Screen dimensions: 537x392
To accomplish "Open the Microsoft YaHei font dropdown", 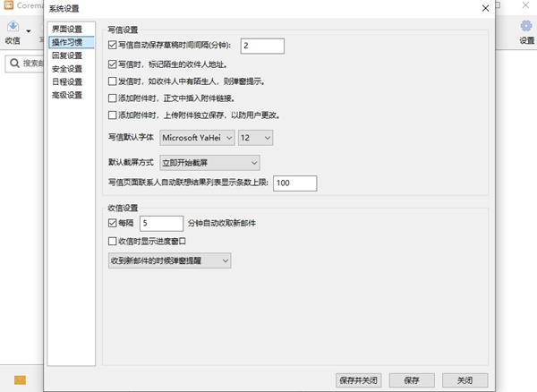I will click(197, 138).
